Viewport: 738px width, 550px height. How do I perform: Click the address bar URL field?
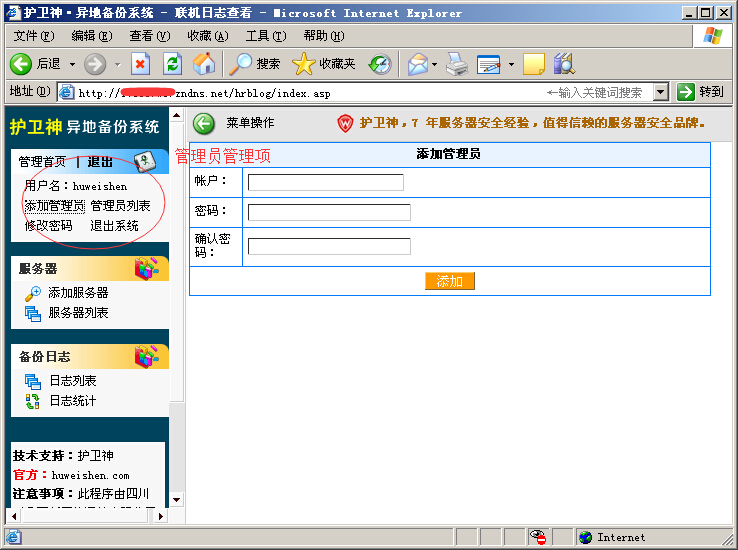(x=355, y=92)
